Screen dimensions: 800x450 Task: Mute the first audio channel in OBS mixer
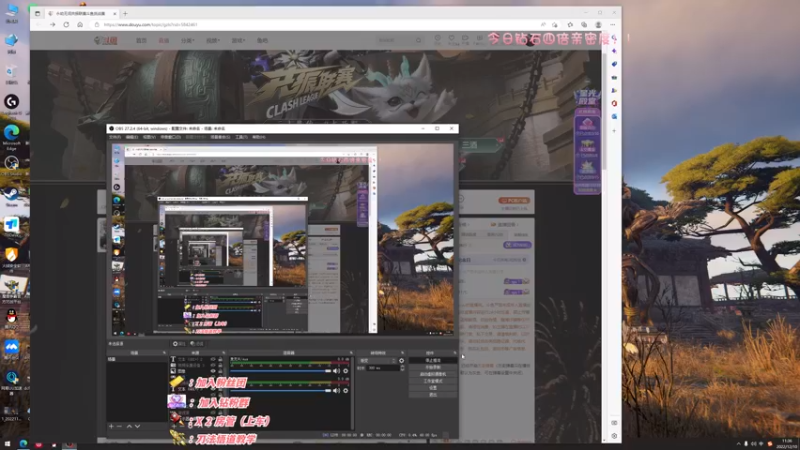coord(336,371)
